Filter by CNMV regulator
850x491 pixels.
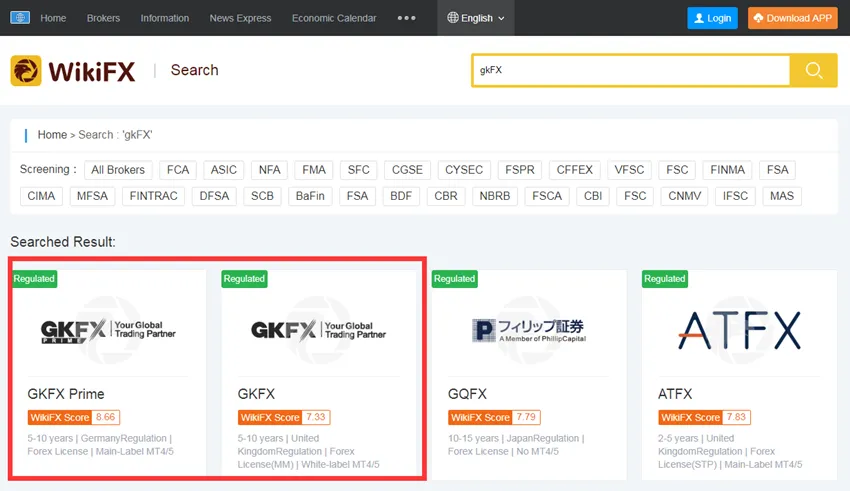(x=685, y=196)
